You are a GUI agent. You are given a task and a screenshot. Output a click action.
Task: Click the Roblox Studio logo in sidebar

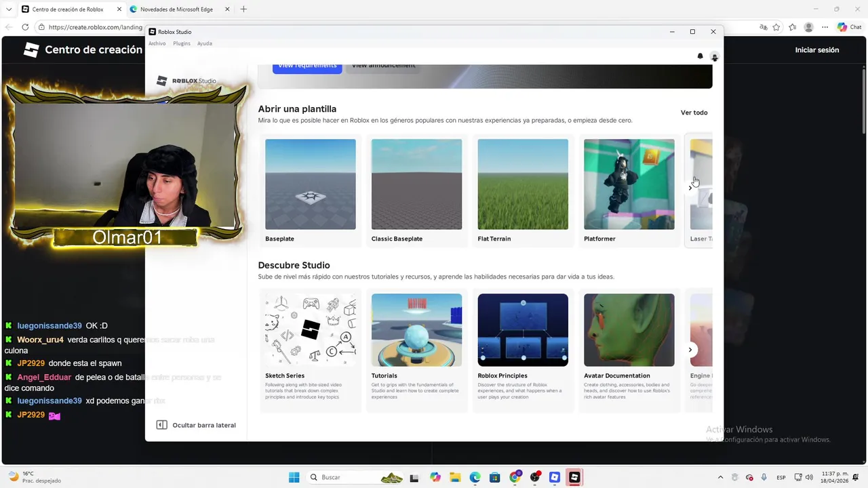[x=186, y=81]
